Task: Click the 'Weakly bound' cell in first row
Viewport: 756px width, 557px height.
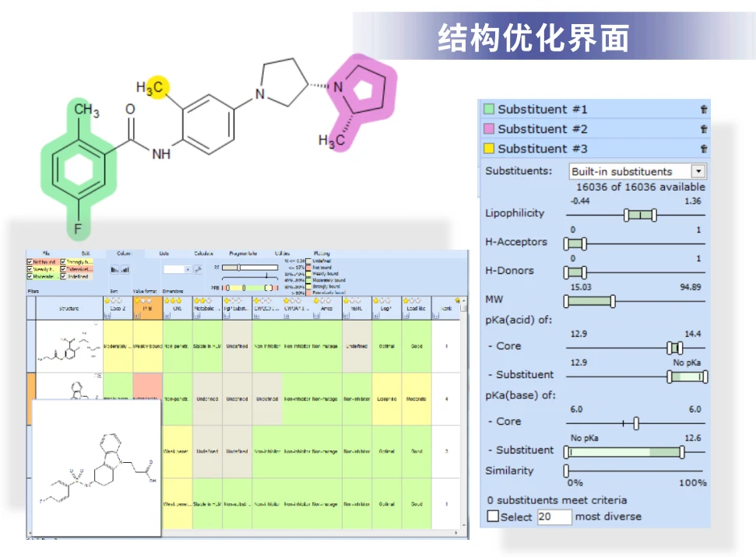Action: [x=147, y=346]
